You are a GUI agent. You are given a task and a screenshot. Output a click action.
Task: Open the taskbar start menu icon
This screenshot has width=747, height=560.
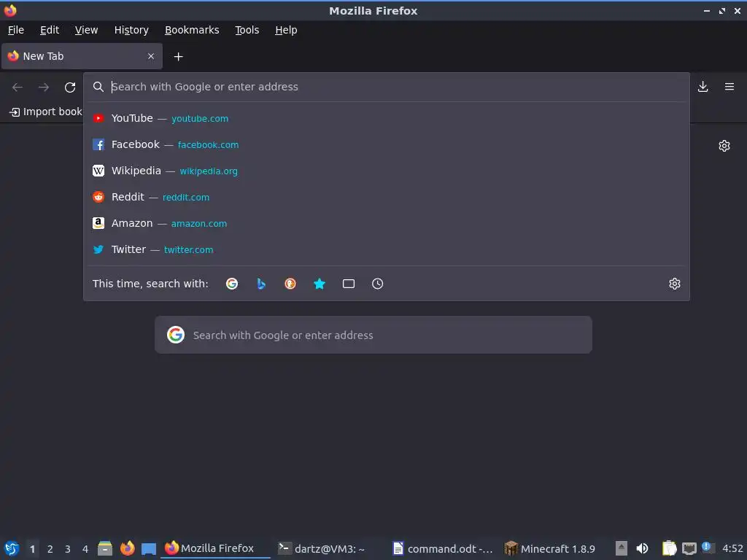point(12,548)
